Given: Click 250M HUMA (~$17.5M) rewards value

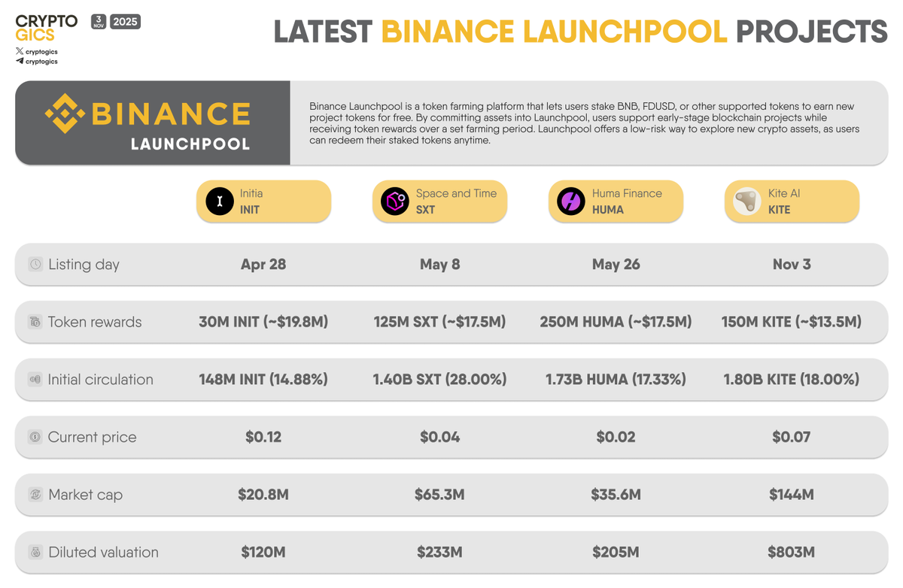Looking at the screenshot, I should pyautogui.click(x=616, y=322).
